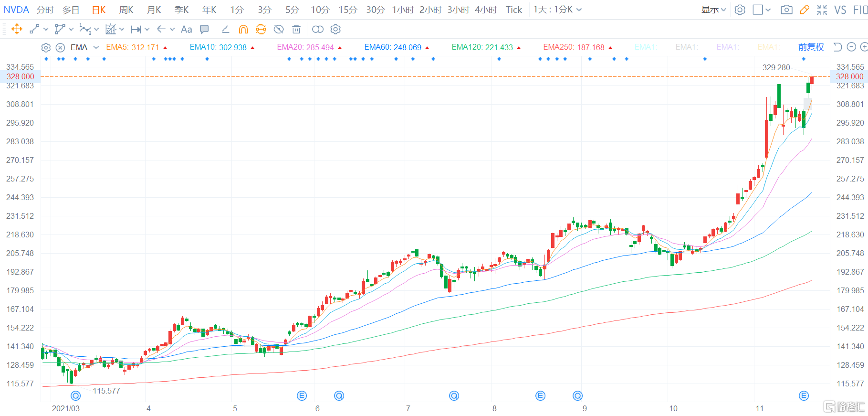
Task: Toggle hide drawings eye icon
Action: pos(279,29)
